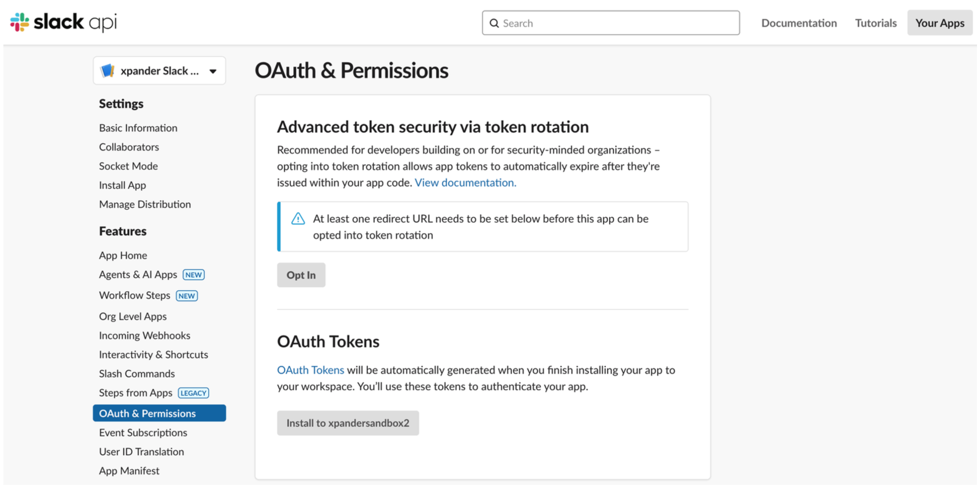
Task: Click the xpander app icon
Action: pos(107,71)
